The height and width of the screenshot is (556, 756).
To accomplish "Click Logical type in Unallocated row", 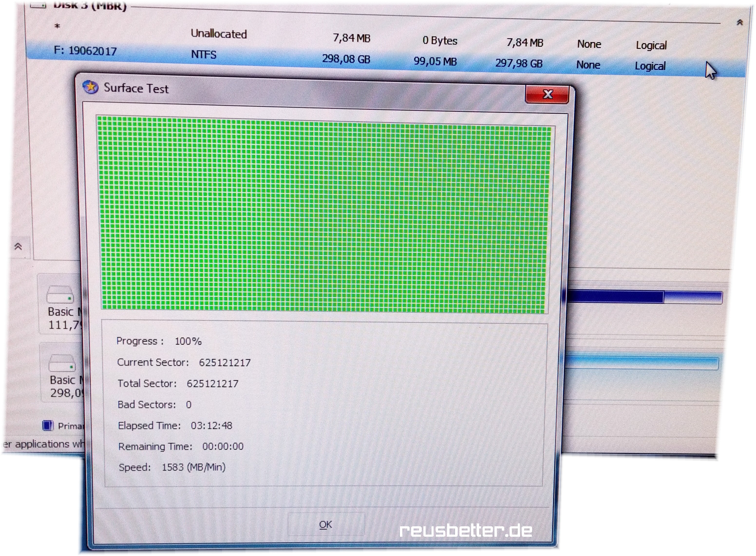I will (x=651, y=45).
